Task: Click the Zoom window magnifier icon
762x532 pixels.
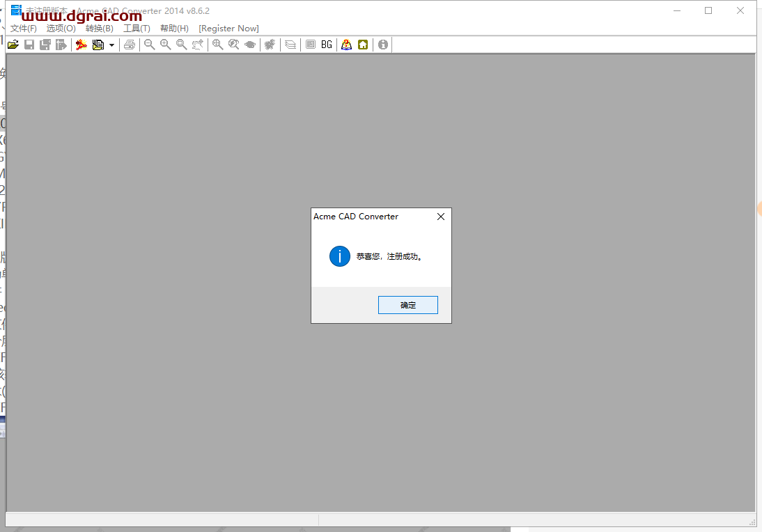Action: click(182, 45)
